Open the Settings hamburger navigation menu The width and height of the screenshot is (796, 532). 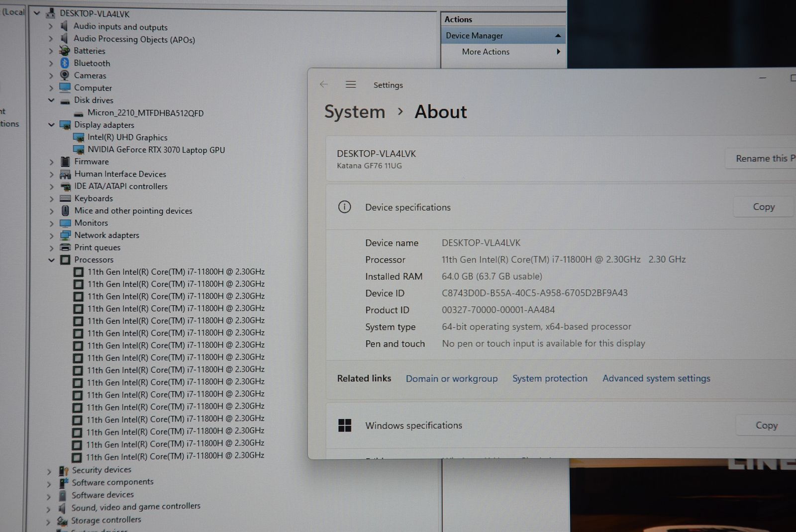click(x=351, y=85)
